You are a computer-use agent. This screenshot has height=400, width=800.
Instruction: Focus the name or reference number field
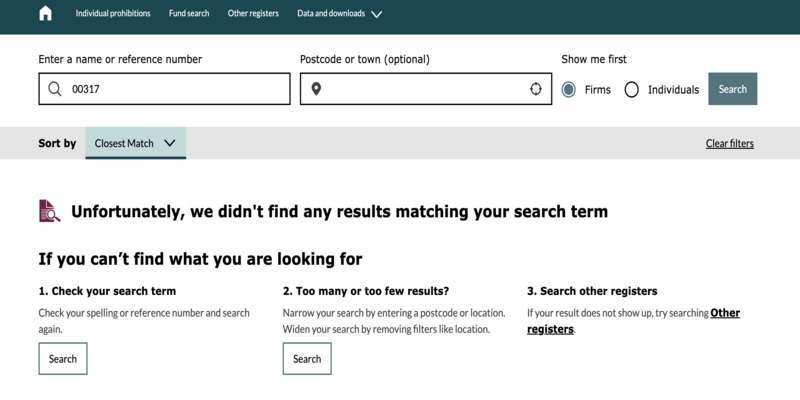point(164,89)
